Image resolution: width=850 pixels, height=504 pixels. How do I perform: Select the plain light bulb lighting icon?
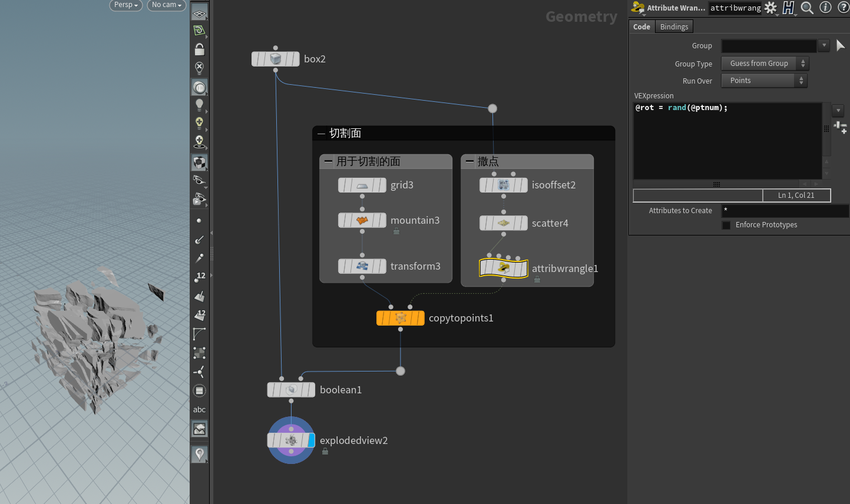200,105
